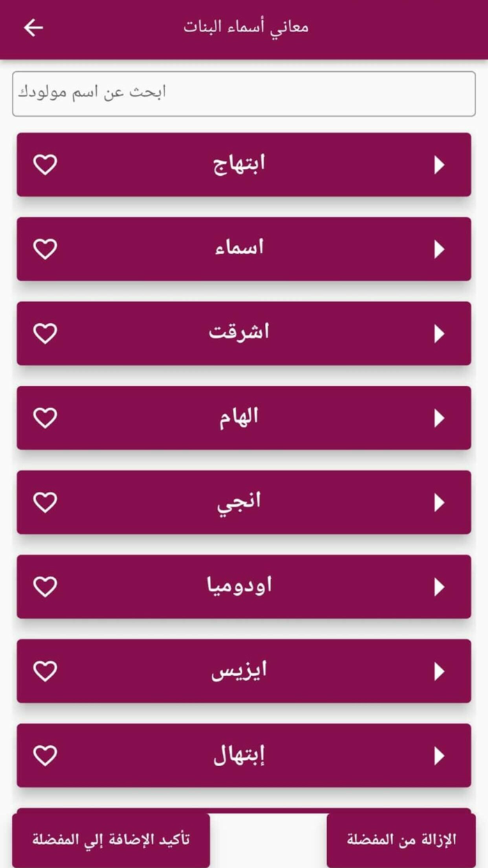Image resolution: width=488 pixels, height=868 pixels.
Task: Open the entry titled انجي
Action: 244,502
